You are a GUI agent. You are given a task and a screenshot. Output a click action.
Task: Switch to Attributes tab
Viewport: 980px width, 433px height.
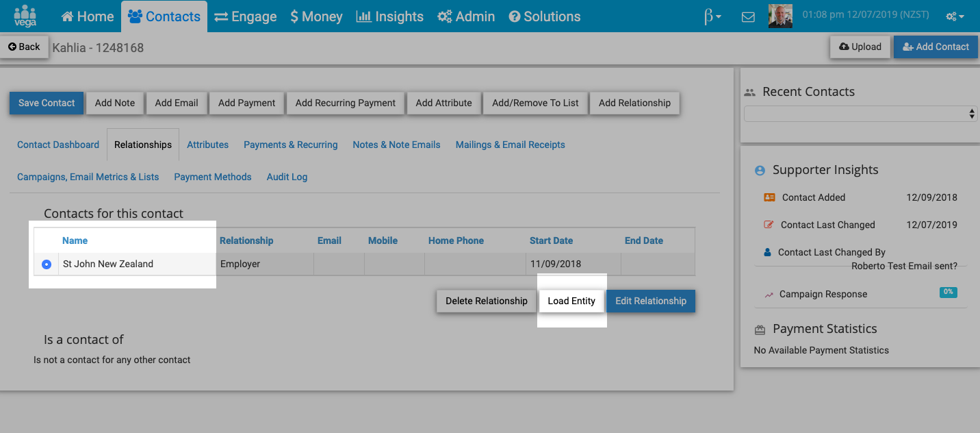(x=208, y=145)
